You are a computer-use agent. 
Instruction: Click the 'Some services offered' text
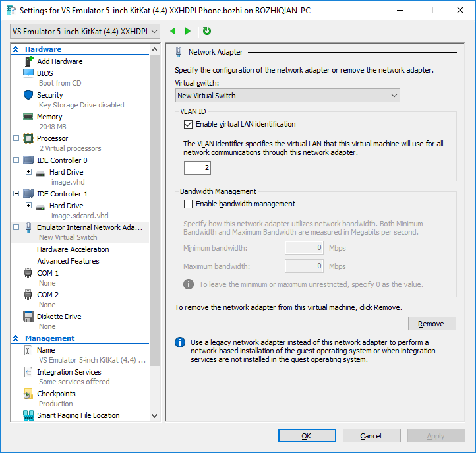(74, 382)
